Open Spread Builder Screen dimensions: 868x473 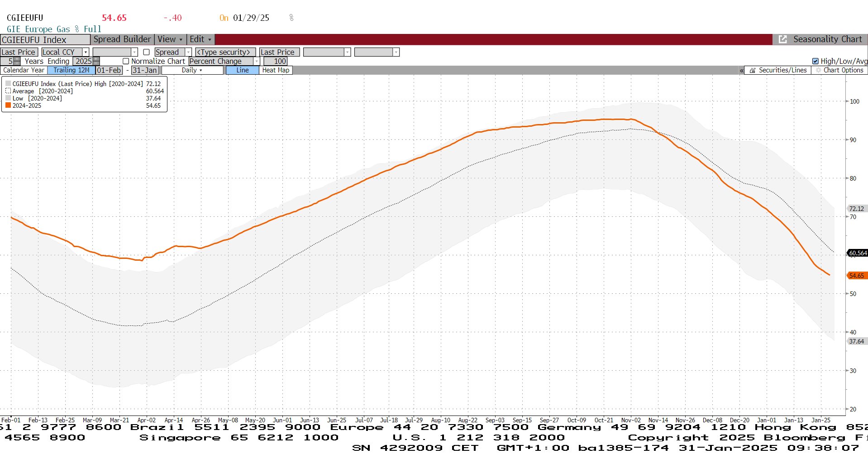point(122,39)
